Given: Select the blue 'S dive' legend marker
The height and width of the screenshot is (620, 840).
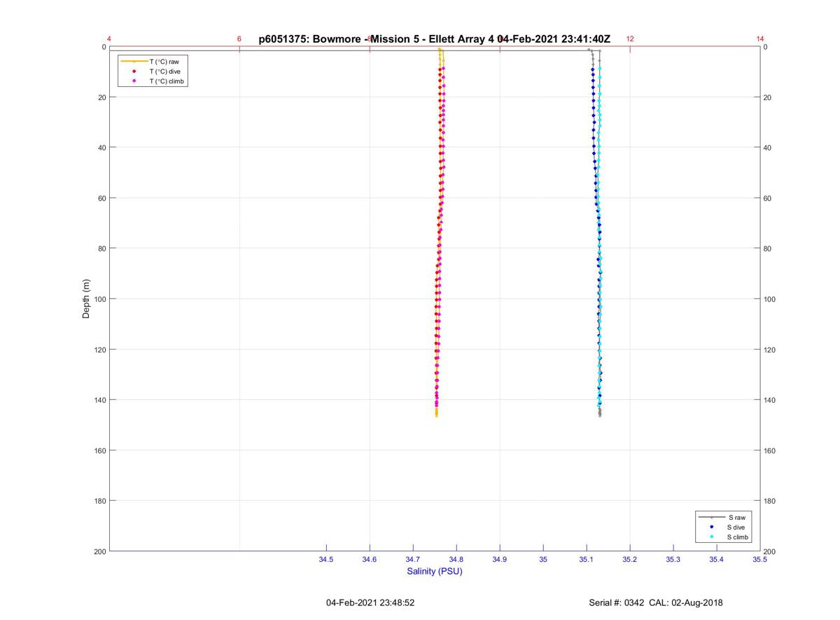Looking at the screenshot, I should [711, 527].
